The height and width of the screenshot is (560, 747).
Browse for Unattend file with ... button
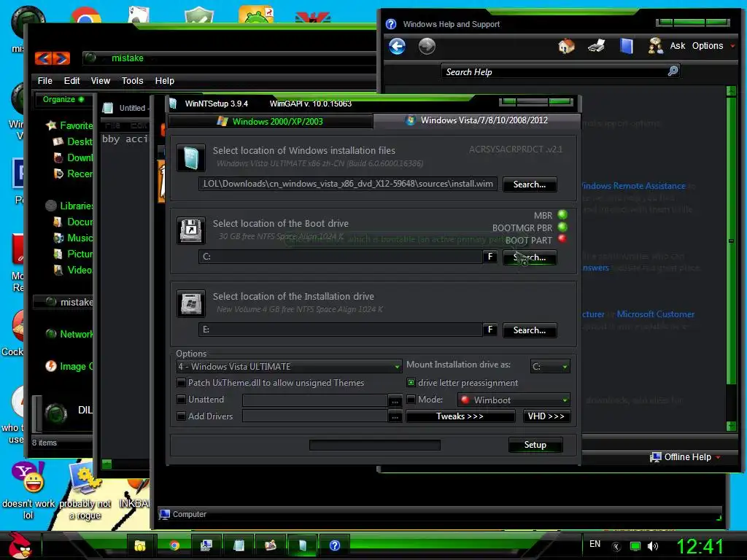coord(395,400)
